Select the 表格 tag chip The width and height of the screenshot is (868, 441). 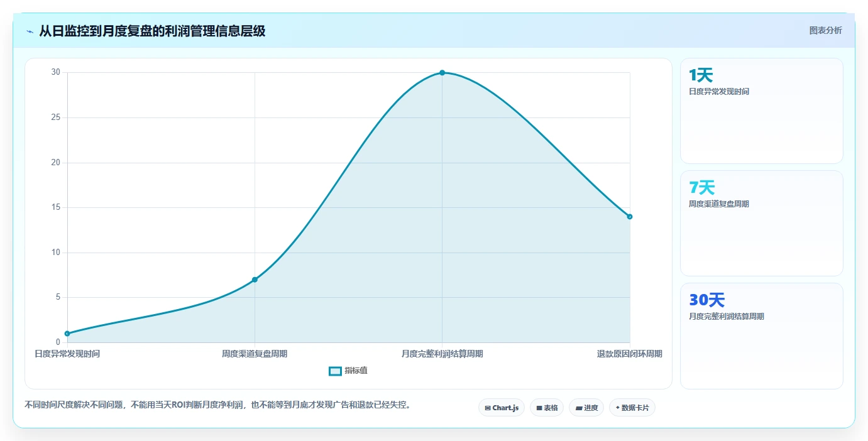(547, 408)
